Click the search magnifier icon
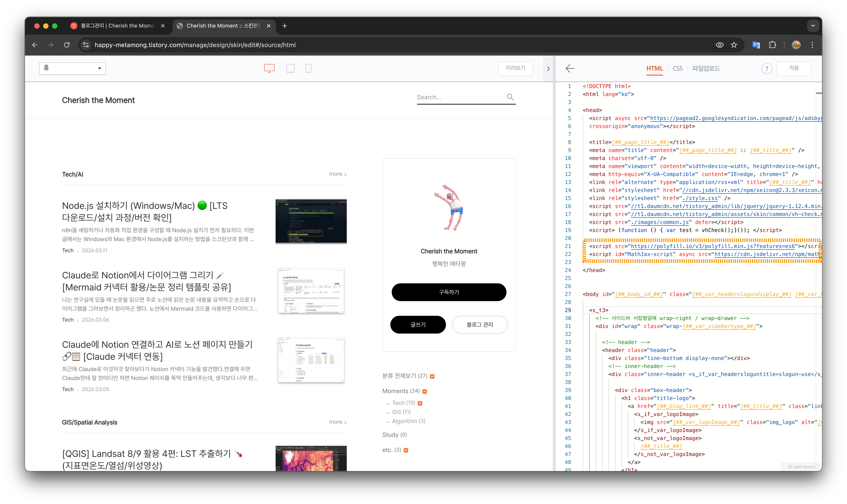Viewport: 847px width, 504px height. coord(510,97)
